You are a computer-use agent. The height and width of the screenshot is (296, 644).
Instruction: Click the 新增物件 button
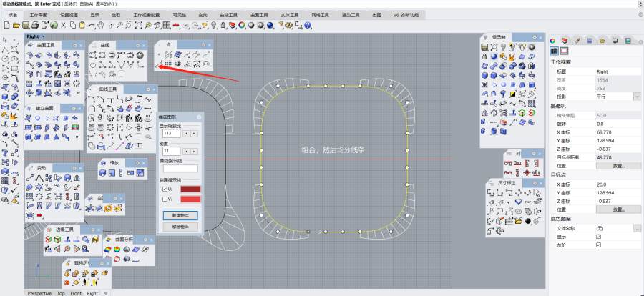click(180, 214)
